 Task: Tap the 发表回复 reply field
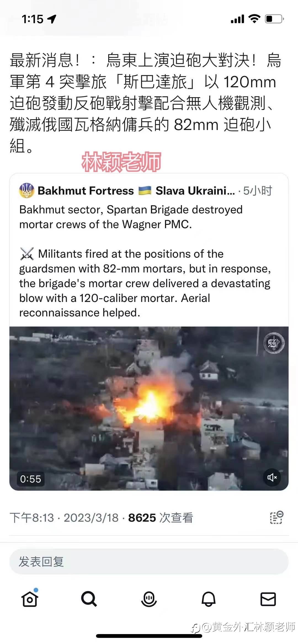149,562
